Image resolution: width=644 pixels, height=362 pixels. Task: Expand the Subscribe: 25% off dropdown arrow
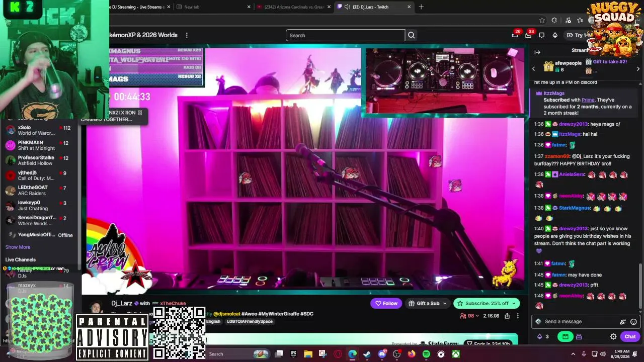[x=514, y=303]
